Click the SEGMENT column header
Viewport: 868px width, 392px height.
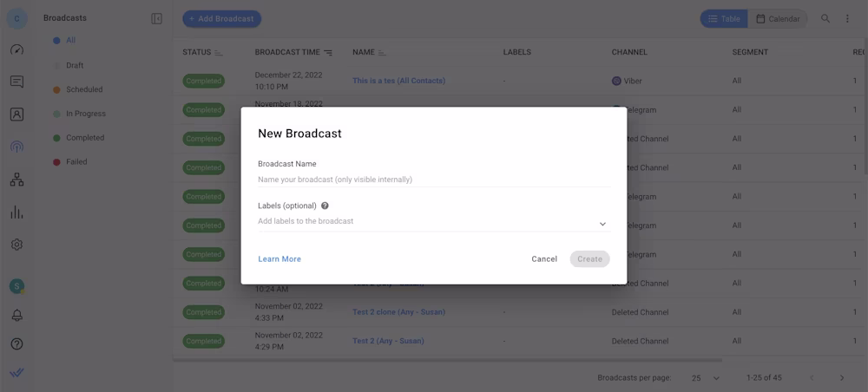pos(750,52)
